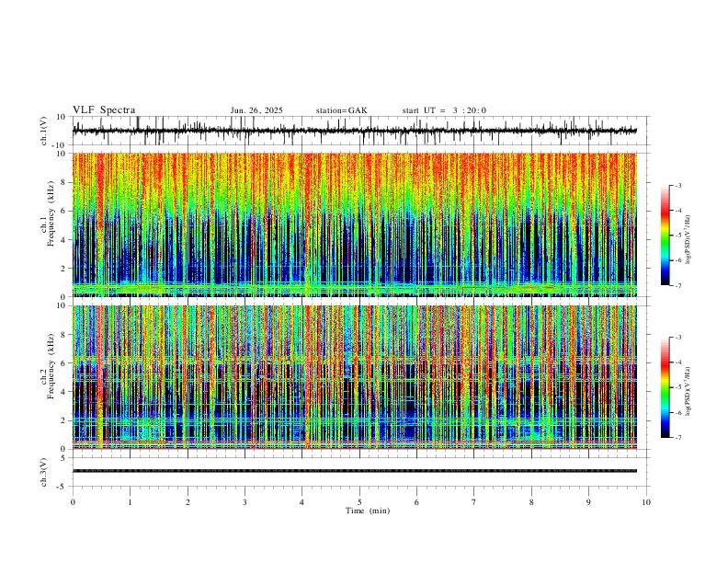The width and height of the screenshot is (728, 563).
Task: Click the time axis tick label "7"
Action: [x=474, y=502]
